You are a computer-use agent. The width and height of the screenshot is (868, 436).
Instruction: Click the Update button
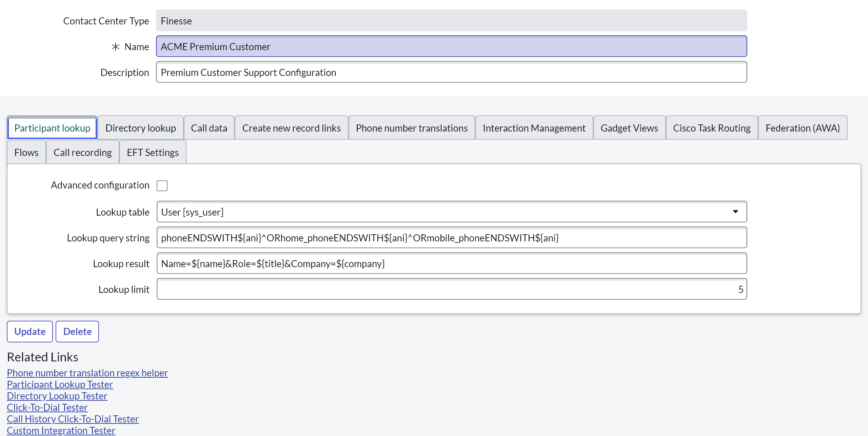[x=30, y=331]
